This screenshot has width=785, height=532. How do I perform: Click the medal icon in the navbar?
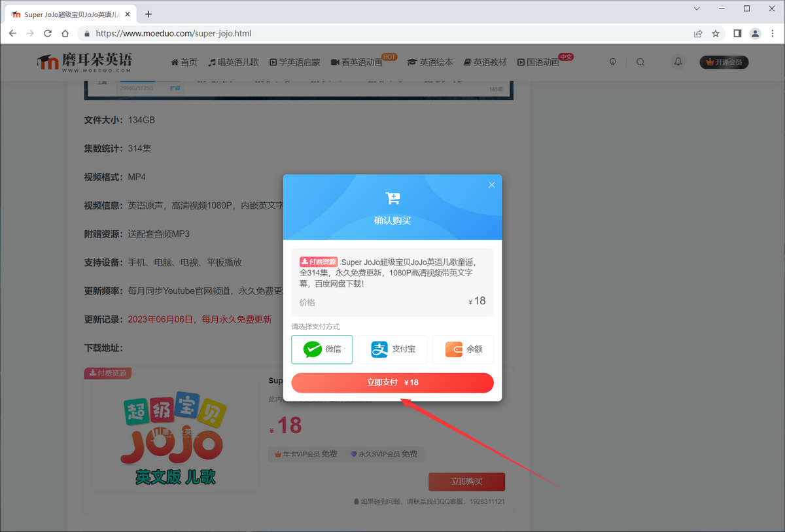[613, 62]
